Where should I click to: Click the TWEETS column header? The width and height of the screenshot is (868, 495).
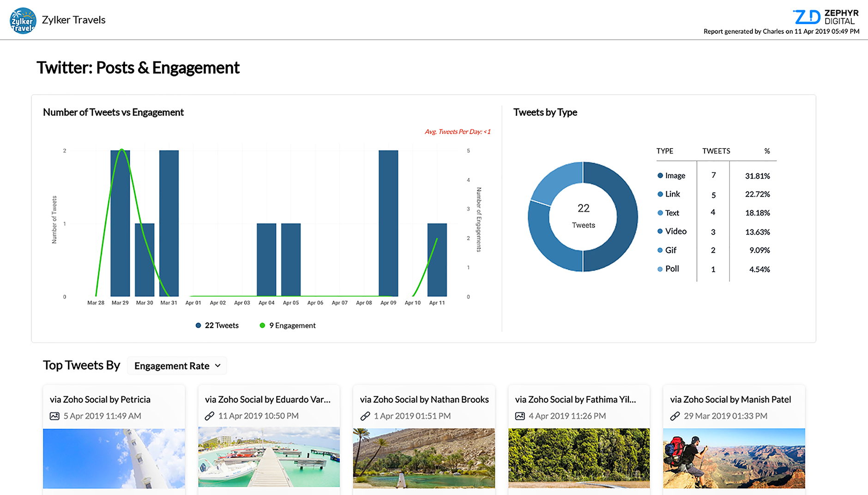pyautogui.click(x=716, y=151)
